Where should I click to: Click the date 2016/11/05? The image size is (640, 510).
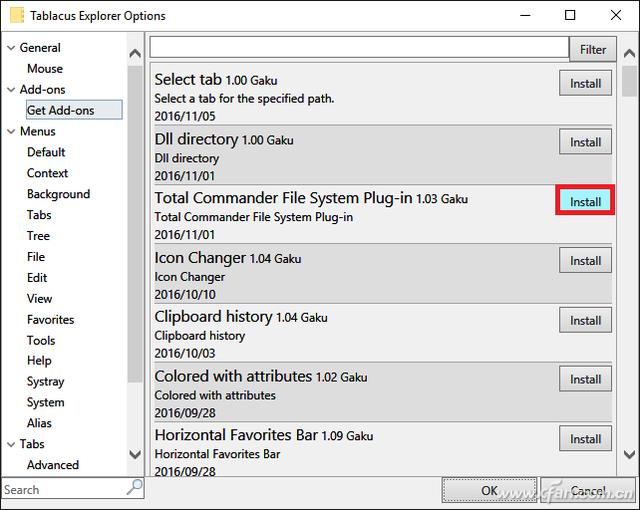[184, 116]
